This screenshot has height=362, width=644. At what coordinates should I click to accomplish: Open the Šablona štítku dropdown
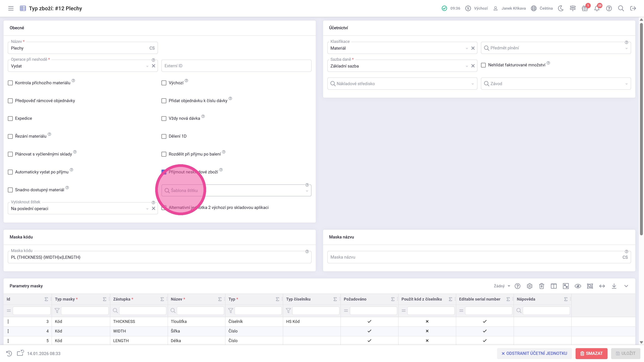(x=307, y=191)
